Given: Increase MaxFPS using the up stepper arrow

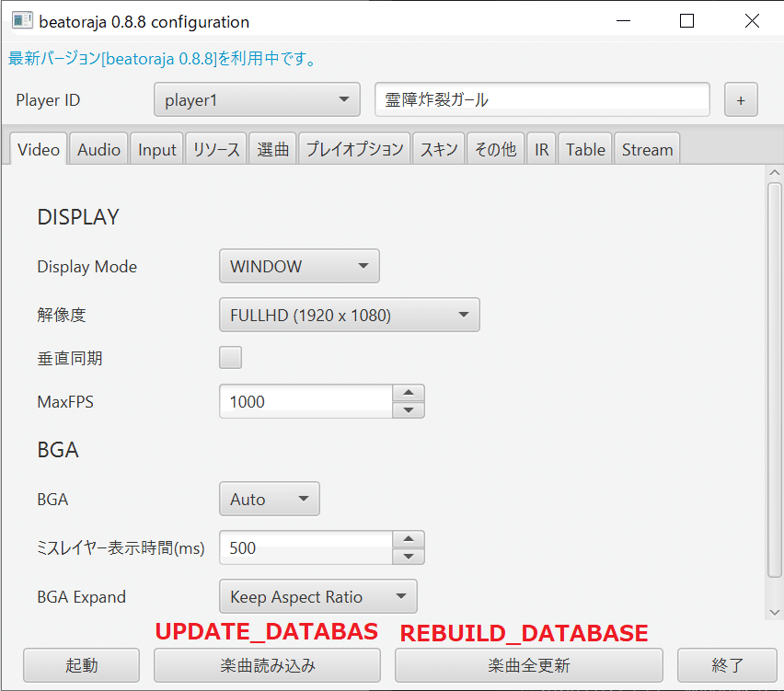Looking at the screenshot, I should [x=409, y=394].
